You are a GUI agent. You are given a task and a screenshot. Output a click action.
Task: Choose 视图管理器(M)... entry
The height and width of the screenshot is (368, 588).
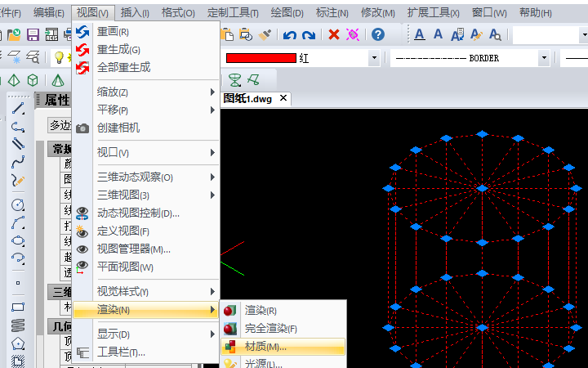(146, 249)
